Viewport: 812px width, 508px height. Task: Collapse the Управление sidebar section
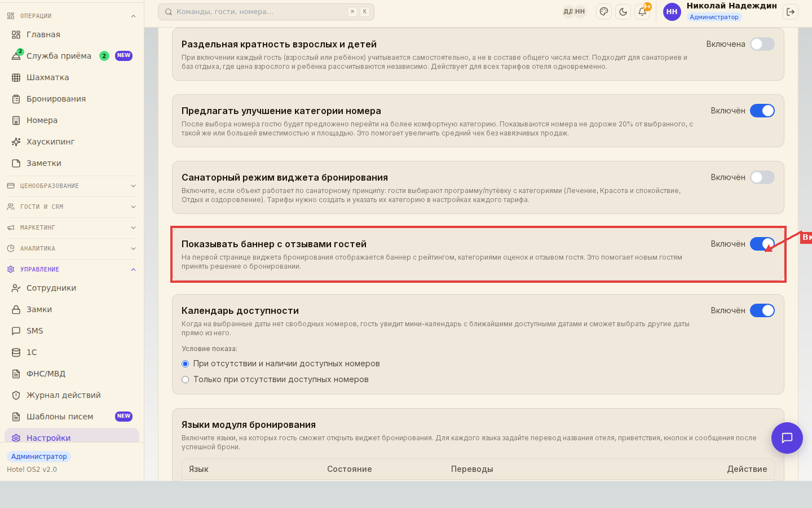point(71,269)
